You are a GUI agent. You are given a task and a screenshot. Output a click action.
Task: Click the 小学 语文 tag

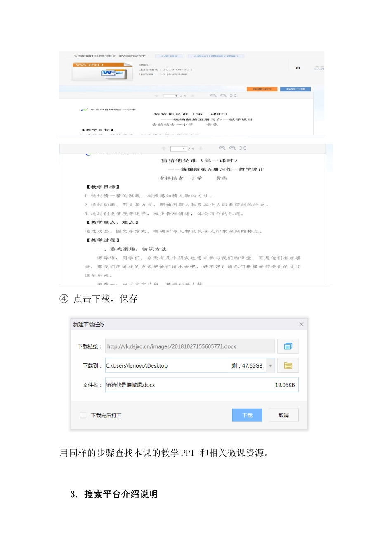169,56
